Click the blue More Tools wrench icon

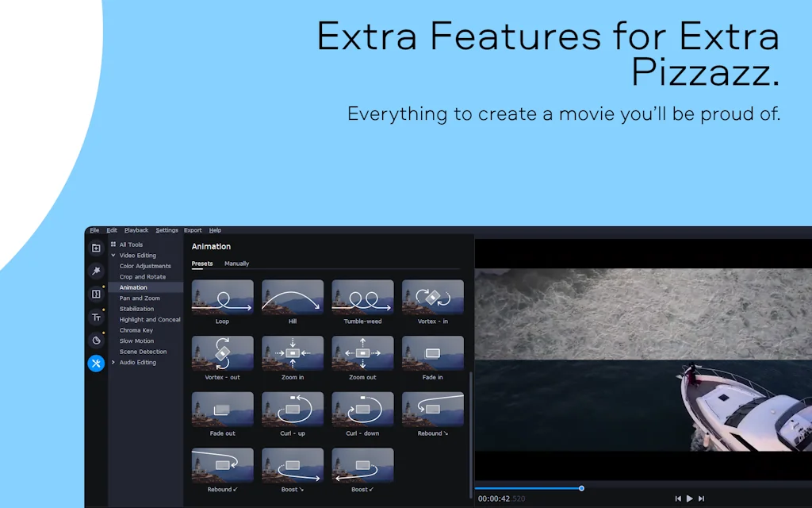pos(96,363)
